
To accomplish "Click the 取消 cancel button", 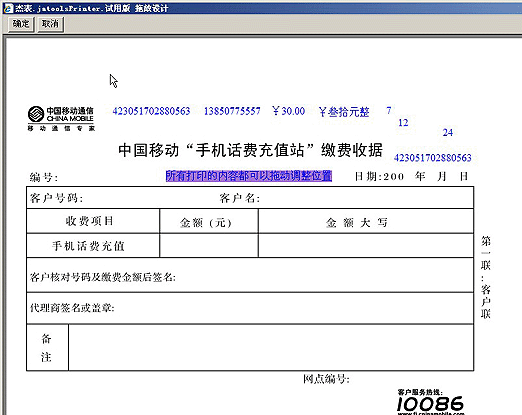I will (x=50, y=24).
